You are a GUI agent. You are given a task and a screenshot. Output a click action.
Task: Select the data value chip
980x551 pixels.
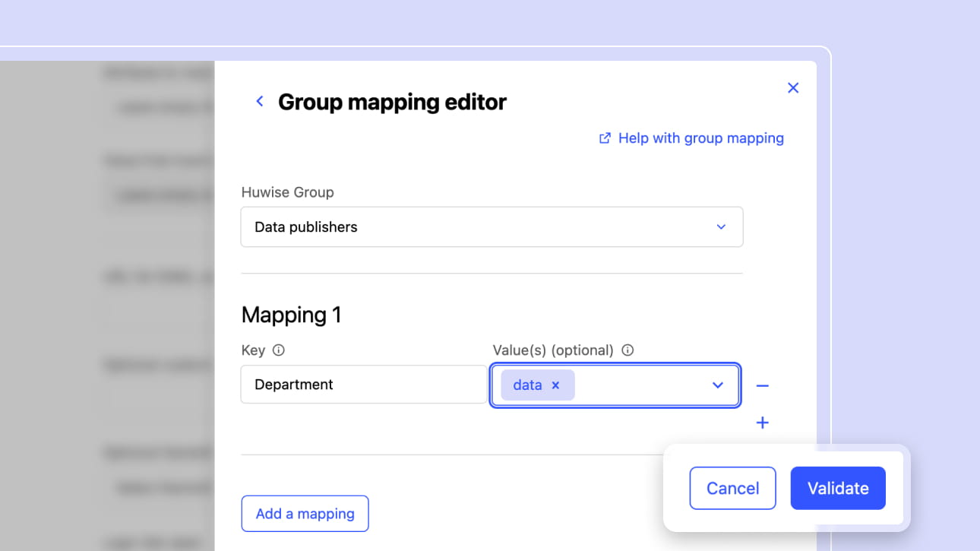(527, 385)
